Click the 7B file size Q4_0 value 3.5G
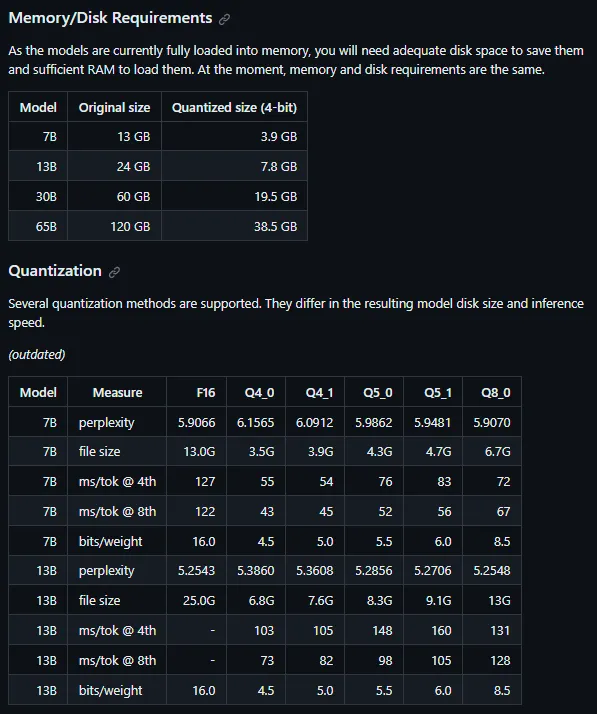Image resolution: width=597 pixels, height=714 pixels. pyautogui.click(x=261, y=451)
